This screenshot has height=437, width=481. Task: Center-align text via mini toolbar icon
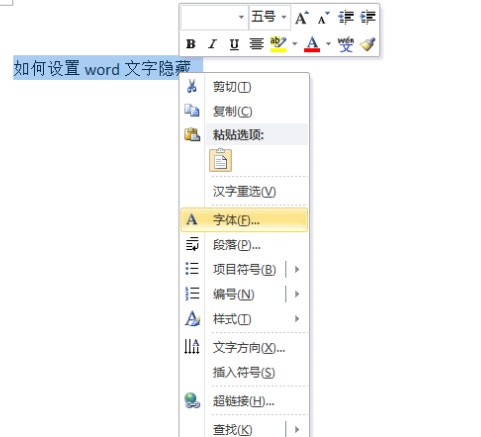pyautogui.click(x=256, y=44)
